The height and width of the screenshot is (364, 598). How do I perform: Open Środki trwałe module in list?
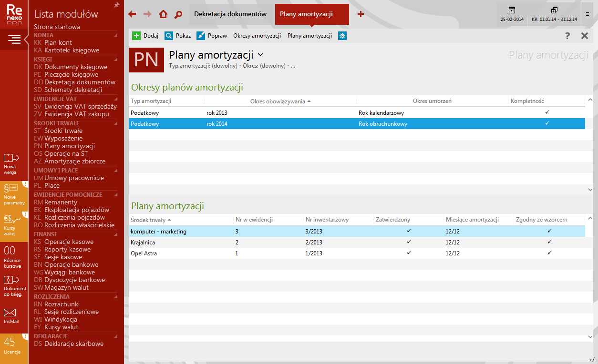pyautogui.click(x=63, y=131)
